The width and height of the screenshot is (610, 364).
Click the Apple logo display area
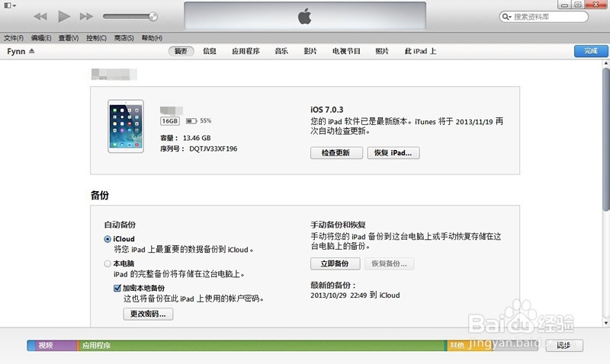[x=305, y=16]
